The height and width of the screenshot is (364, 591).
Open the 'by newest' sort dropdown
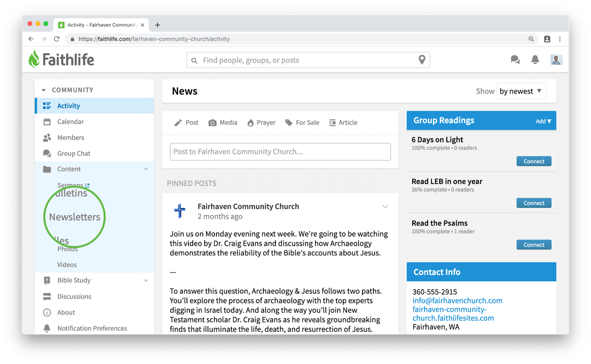[x=521, y=91]
